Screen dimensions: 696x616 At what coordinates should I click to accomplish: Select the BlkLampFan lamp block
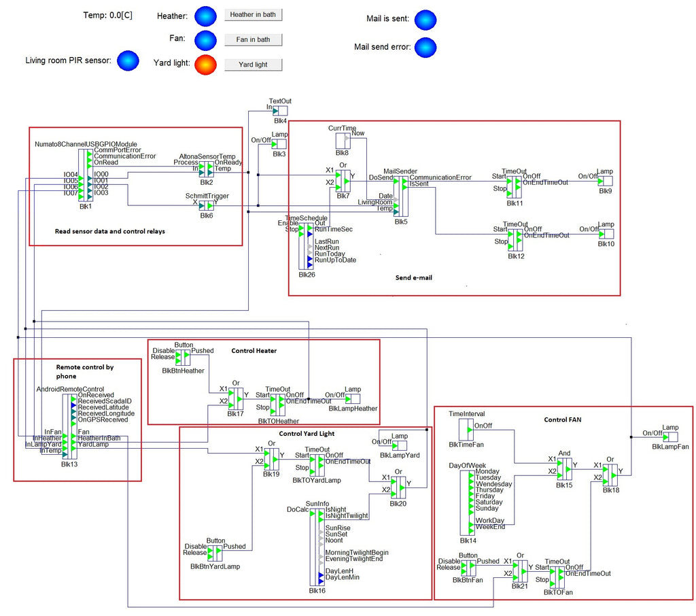(671, 437)
